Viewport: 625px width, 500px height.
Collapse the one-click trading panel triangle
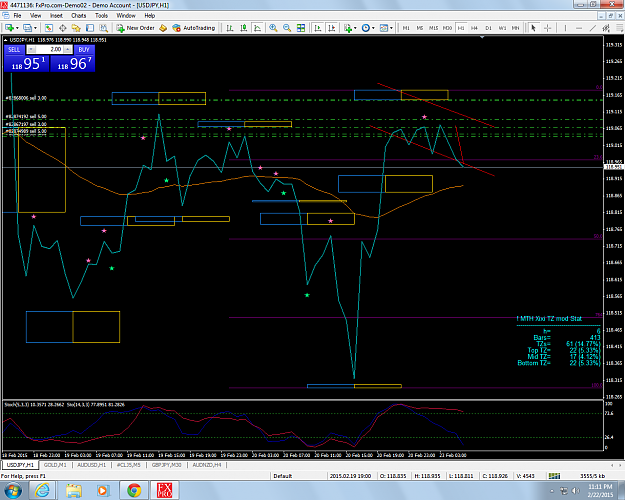6,40
